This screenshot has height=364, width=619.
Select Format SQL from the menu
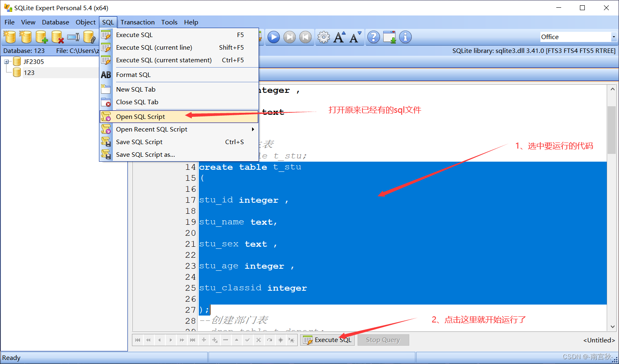click(133, 75)
